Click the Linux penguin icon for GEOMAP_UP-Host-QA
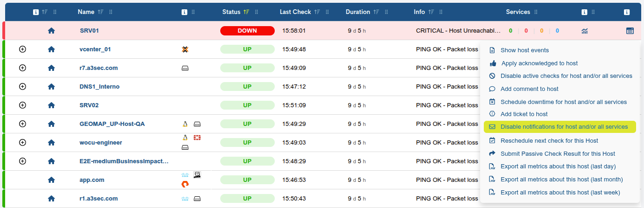Screen dimensions: 644x208 [x=185, y=124]
